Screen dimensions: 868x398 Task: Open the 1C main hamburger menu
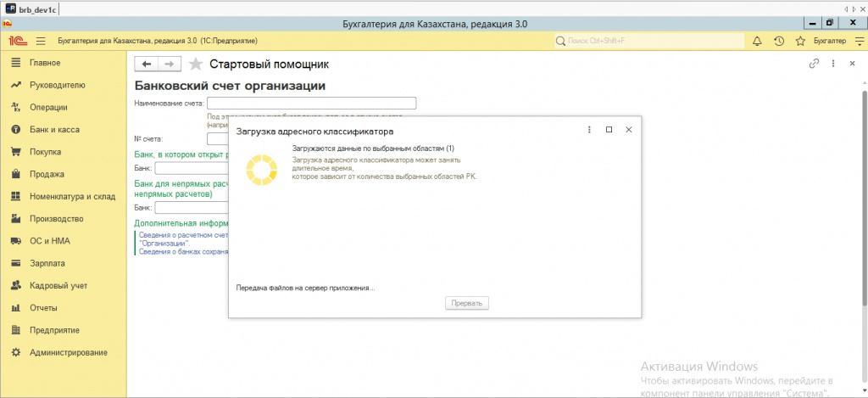[x=41, y=41]
